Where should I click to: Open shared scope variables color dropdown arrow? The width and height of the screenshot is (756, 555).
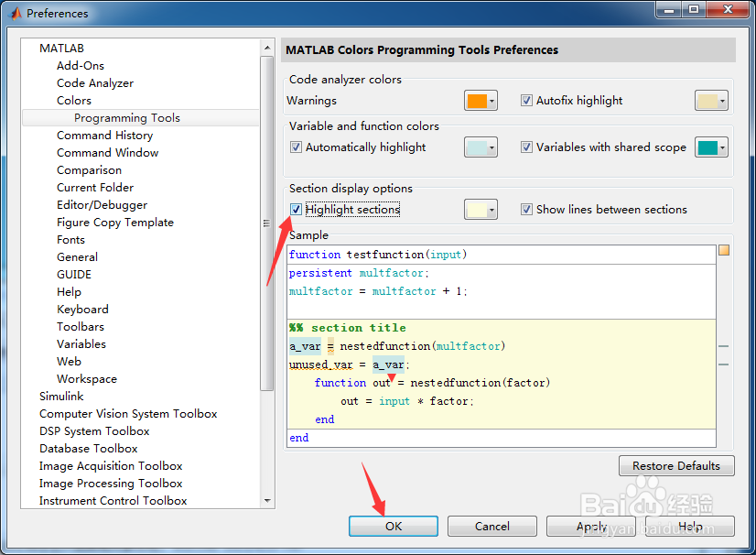point(722,147)
